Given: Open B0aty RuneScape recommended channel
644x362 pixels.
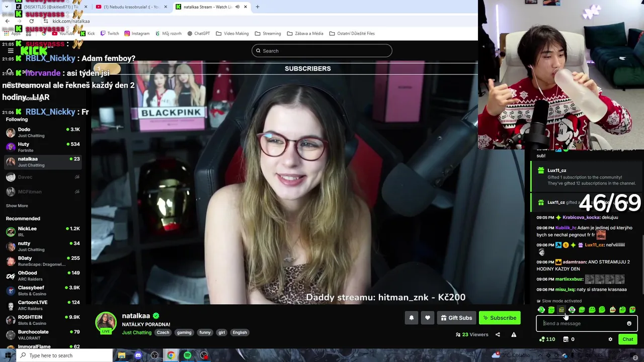Looking at the screenshot, I should click(43, 261).
